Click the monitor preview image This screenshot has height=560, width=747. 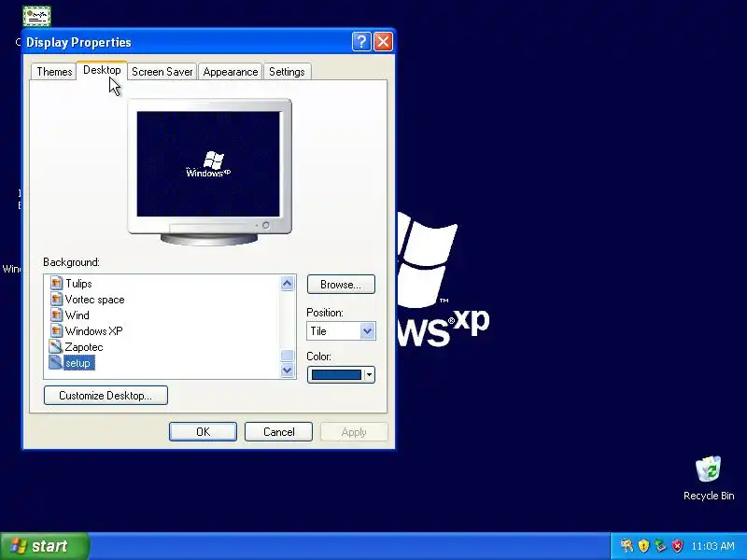click(x=208, y=164)
